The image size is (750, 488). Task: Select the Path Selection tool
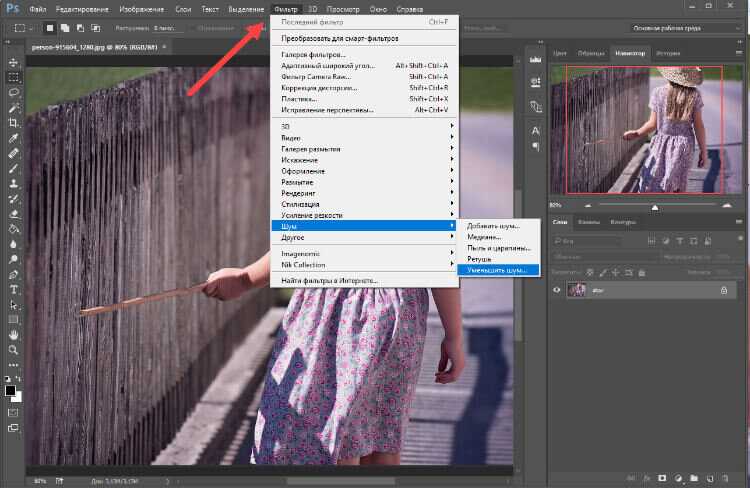pos(13,305)
